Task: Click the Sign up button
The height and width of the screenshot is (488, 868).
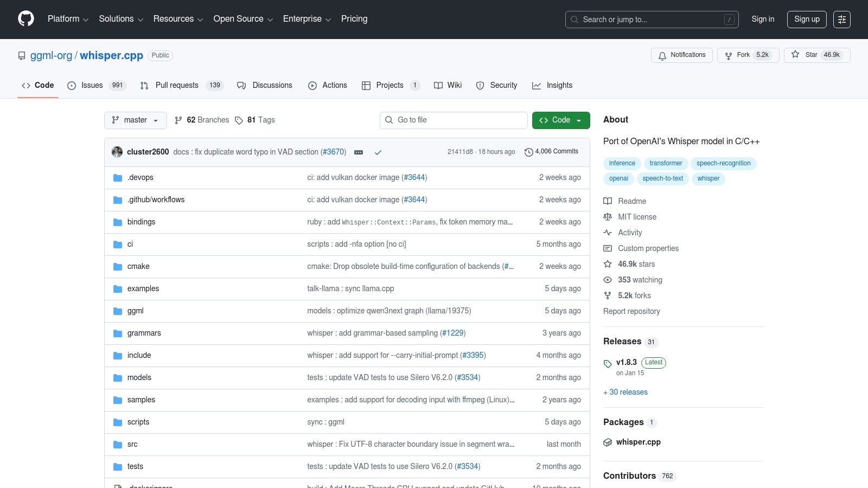Action: (806, 20)
